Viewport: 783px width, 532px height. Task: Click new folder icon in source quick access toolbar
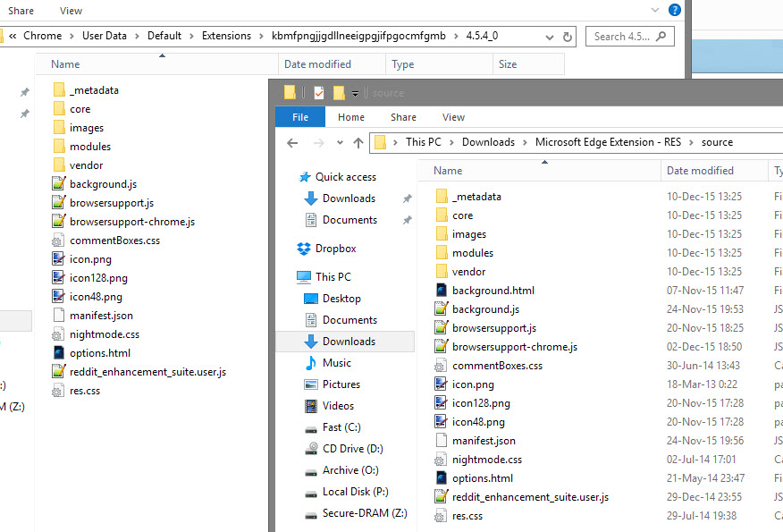tap(339, 92)
